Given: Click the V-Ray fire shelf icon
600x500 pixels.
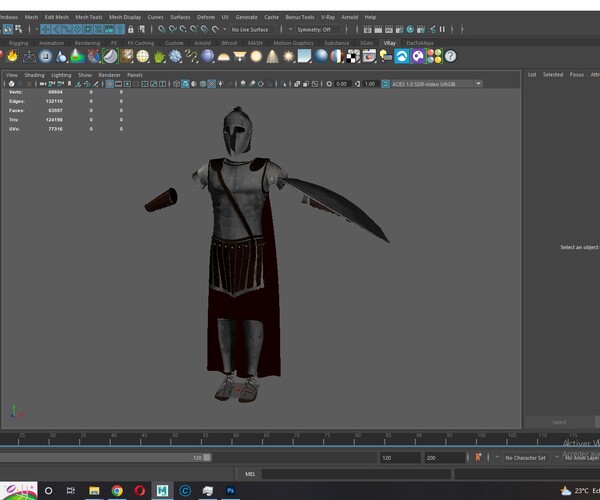Looking at the screenshot, I should pyautogui.click(x=13, y=56).
